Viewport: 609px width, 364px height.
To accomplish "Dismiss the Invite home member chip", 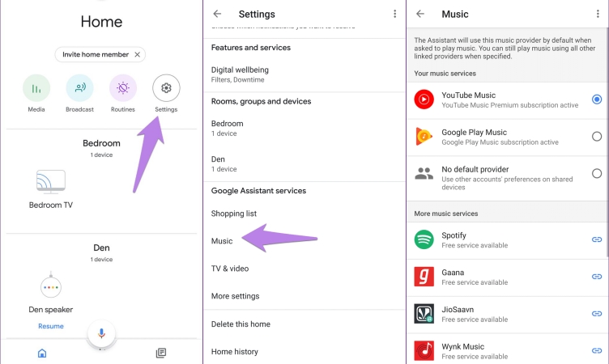I will pos(137,55).
